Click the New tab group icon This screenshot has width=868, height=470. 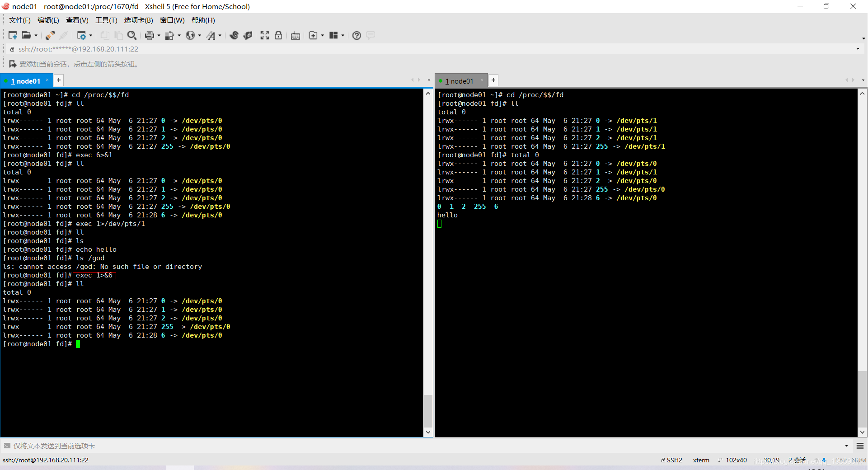(313, 35)
